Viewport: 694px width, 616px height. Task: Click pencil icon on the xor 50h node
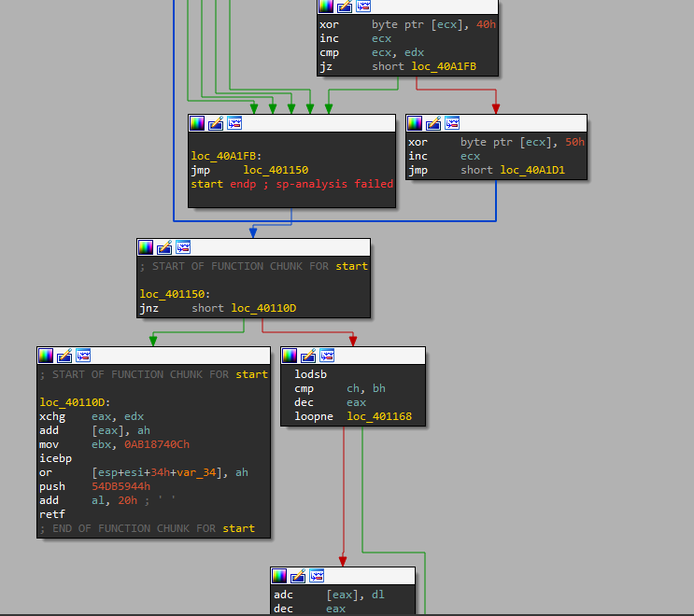point(433,123)
